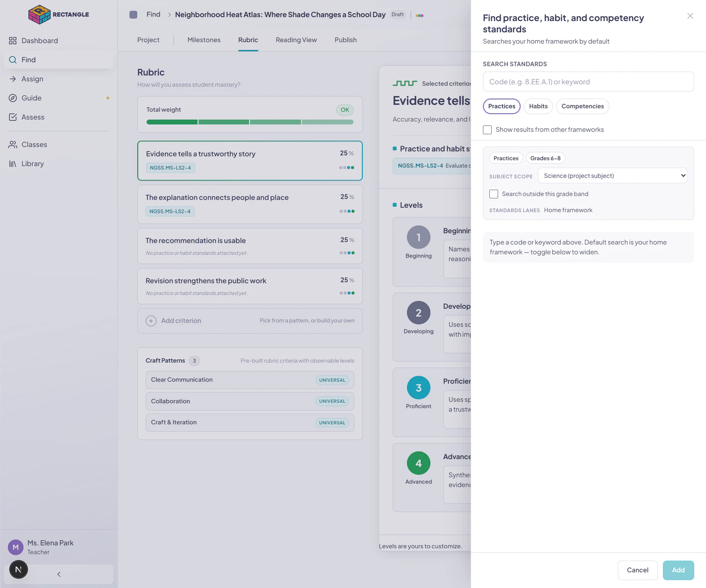Click the level 4 Advanced circle
This screenshot has height=588, width=706.
click(419, 463)
